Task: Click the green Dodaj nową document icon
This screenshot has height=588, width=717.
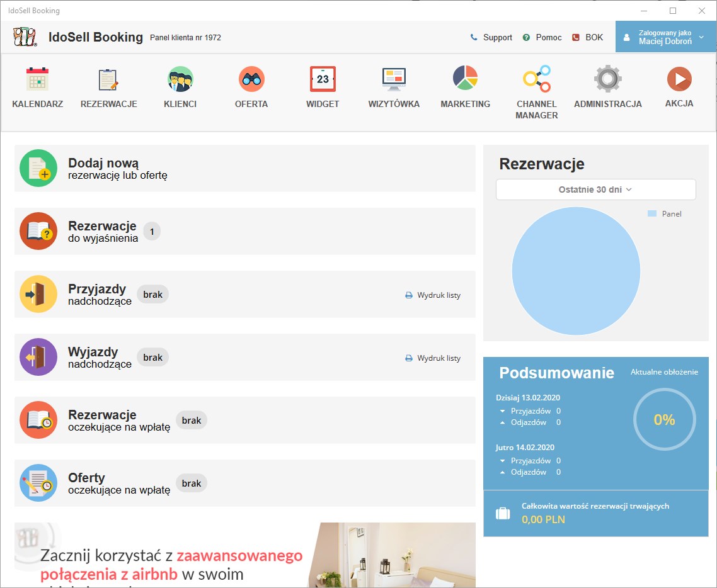Action: pyautogui.click(x=38, y=168)
